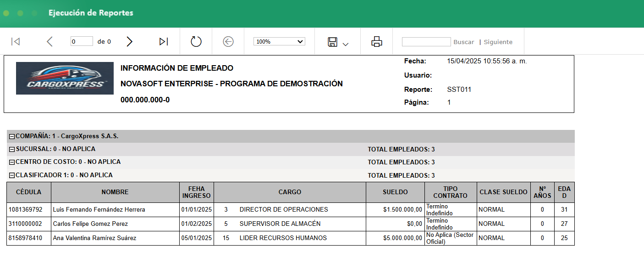The width and height of the screenshot is (644, 269).
Task: Click INFORMACIÓN DE EMPLEADO title
Action: pyautogui.click(x=177, y=68)
